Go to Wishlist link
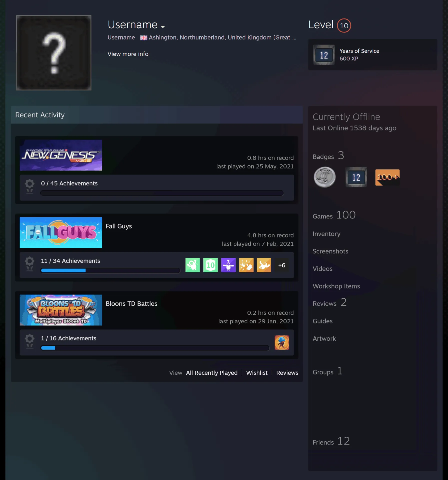448x480 pixels. (x=257, y=373)
